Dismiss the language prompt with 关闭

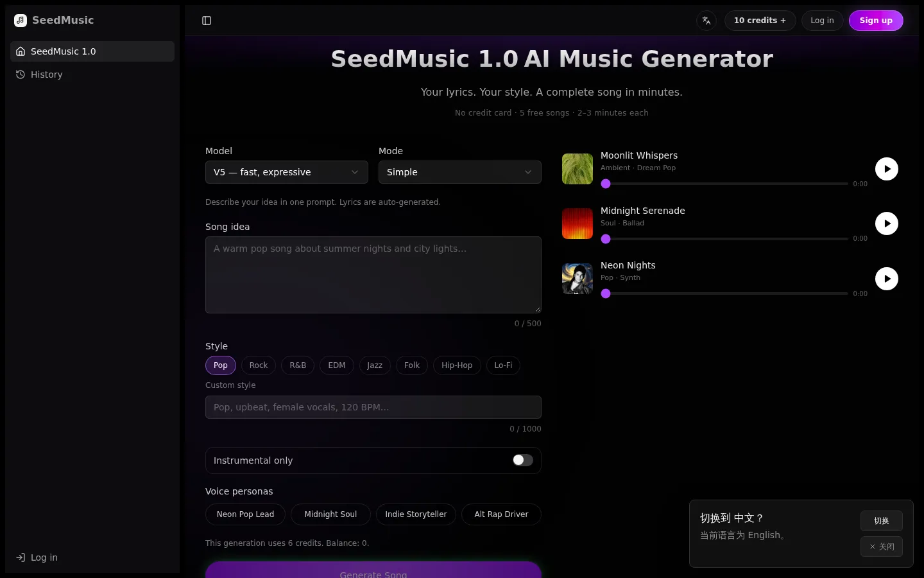[x=882, y=547]
